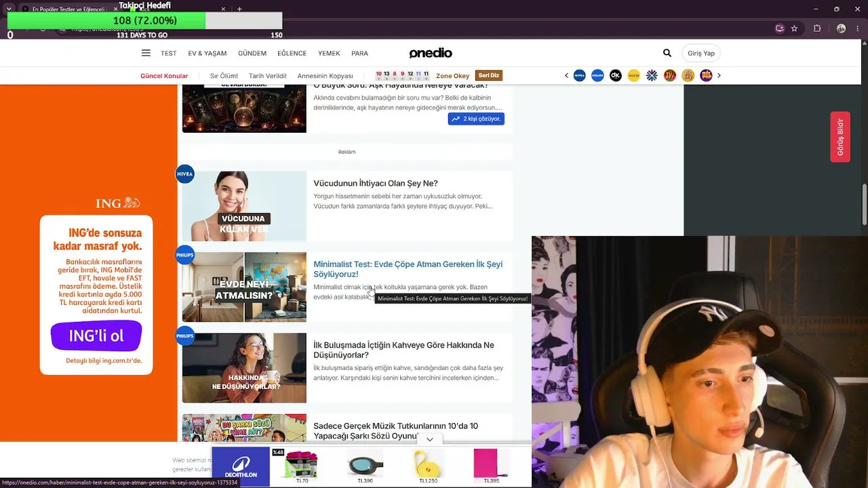Click the tarot cards article thumbnail

(x=244, y=108)
